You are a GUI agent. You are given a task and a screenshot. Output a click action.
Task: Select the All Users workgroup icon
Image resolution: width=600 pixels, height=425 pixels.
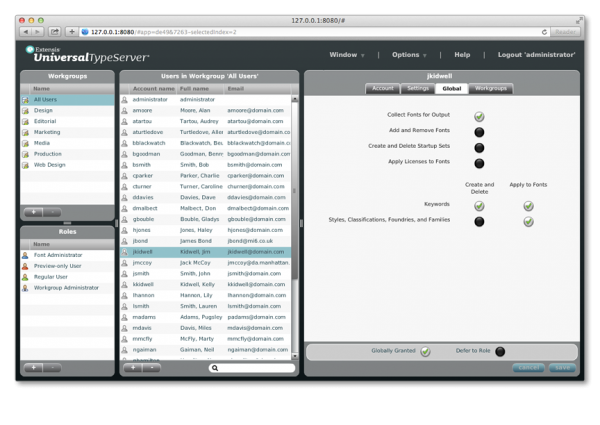point(26,100)
